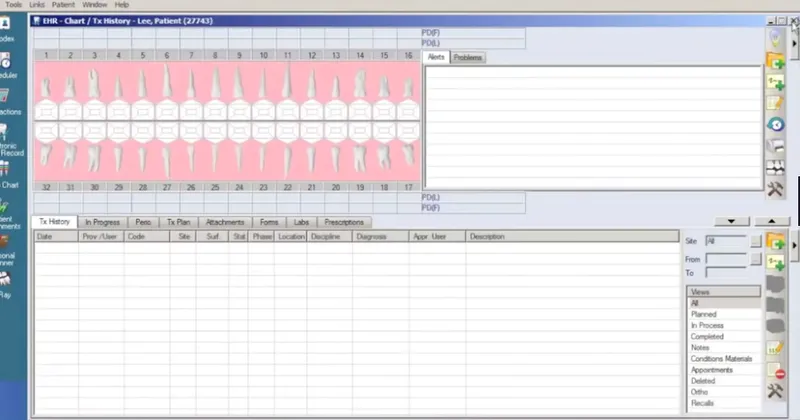Click the yellow sheet with pencil icon near Notes
Image resolution: width=800 pixels, height=420 pixels.
(775, 348)
